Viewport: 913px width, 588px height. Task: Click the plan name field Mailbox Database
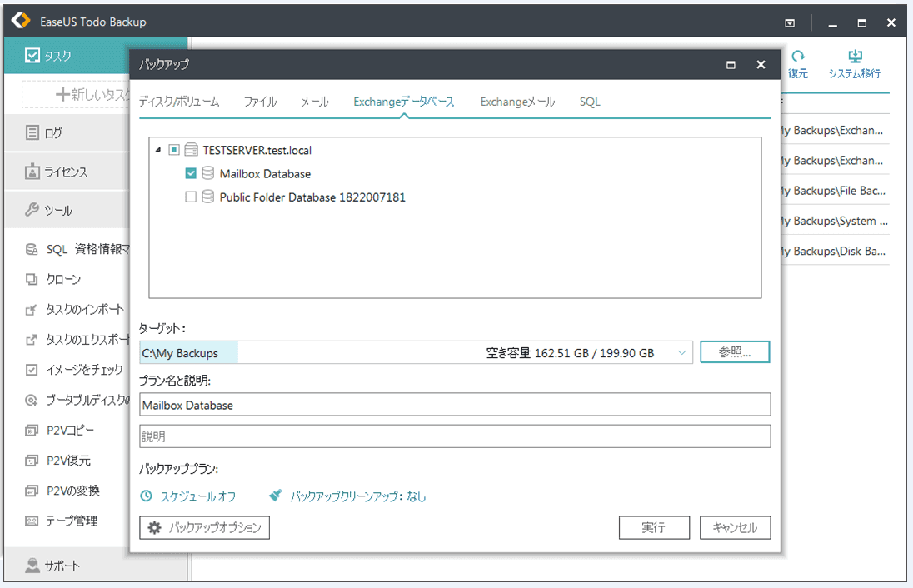point(455,405)
